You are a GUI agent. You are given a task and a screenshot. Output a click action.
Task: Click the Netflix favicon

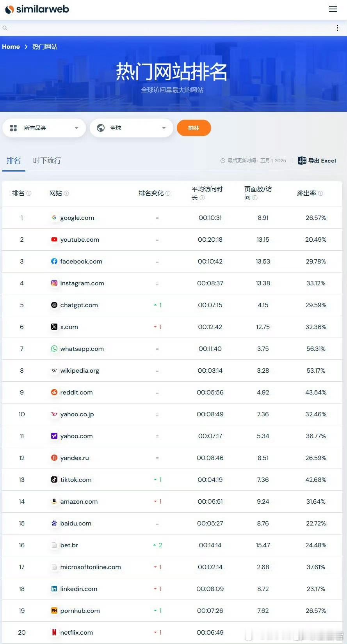coord(54,632)
